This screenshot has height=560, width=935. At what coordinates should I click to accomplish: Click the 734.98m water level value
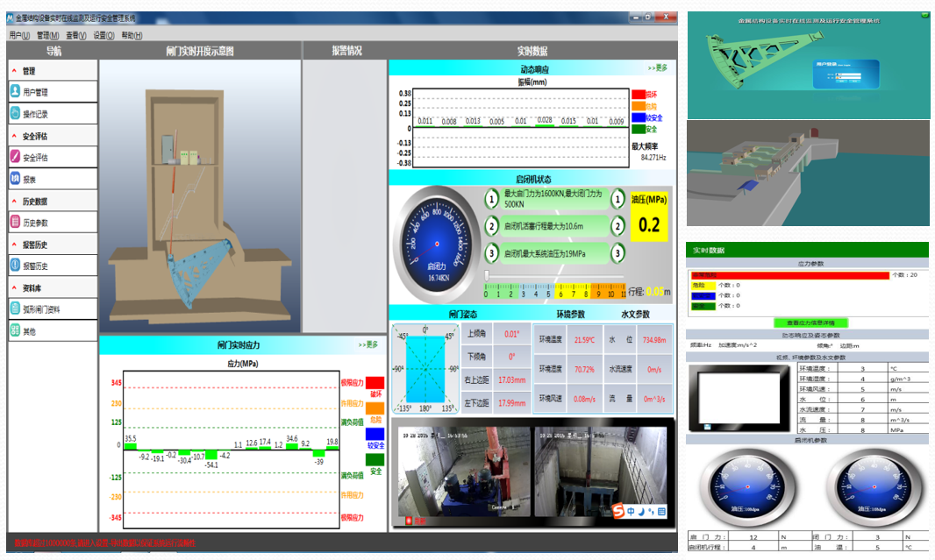pyautogui.click(x=654, y=339)
